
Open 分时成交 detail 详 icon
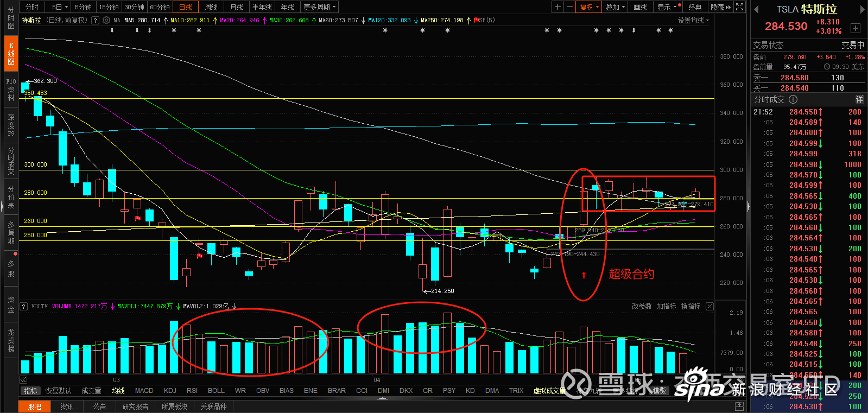point(859,99)
